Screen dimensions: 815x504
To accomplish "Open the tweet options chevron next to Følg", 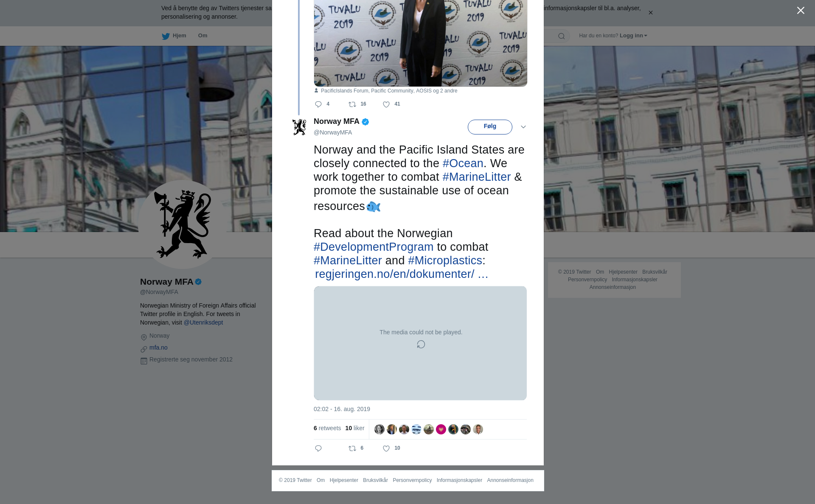I will tap(523, 127).
